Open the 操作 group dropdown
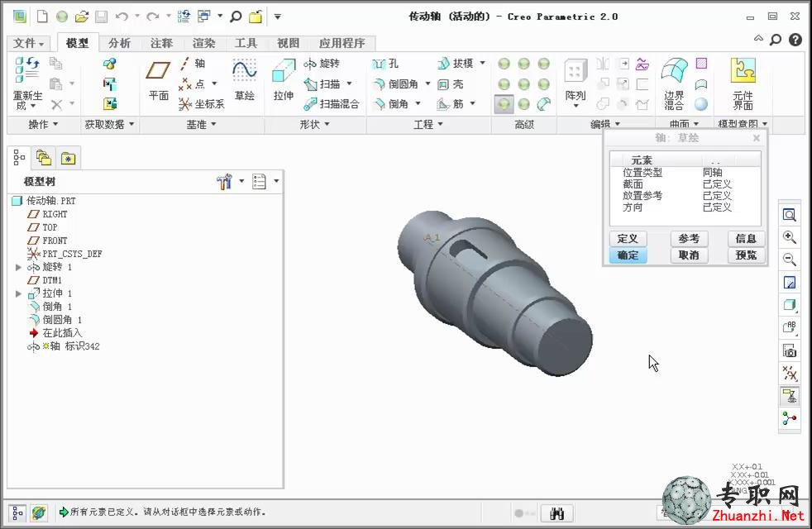Viewport: 812px width, 529px height. tap(43, 124)
